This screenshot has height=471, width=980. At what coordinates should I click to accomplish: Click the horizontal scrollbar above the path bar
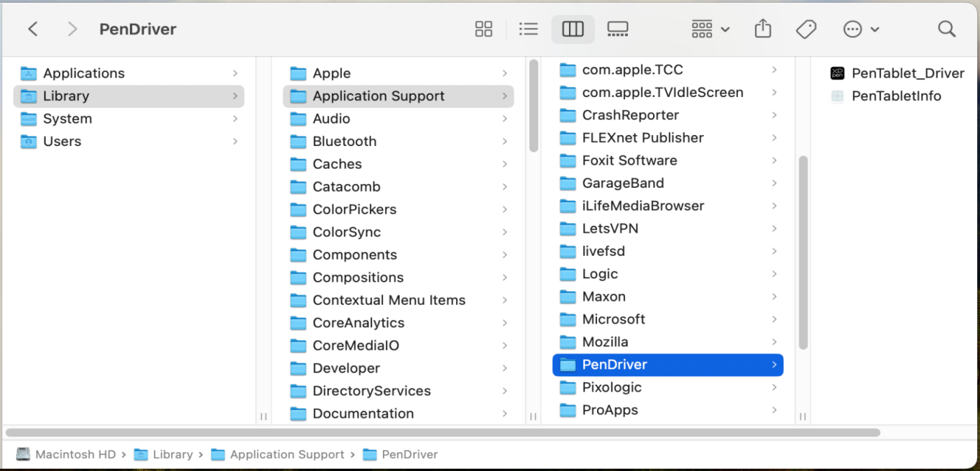pyautogui.click(x=443, y=433)
